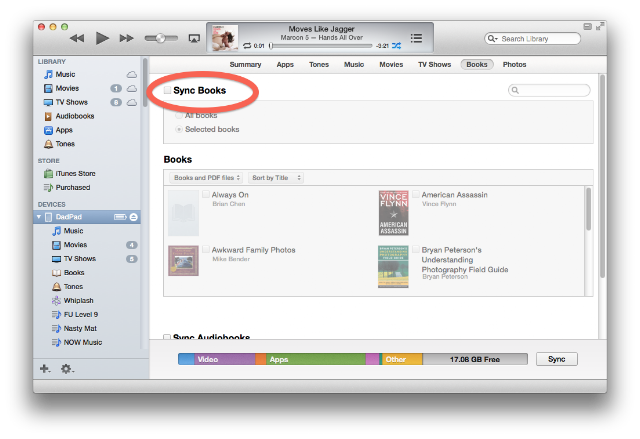
Task: Click the Search Library field
Action: coord(532,39)
